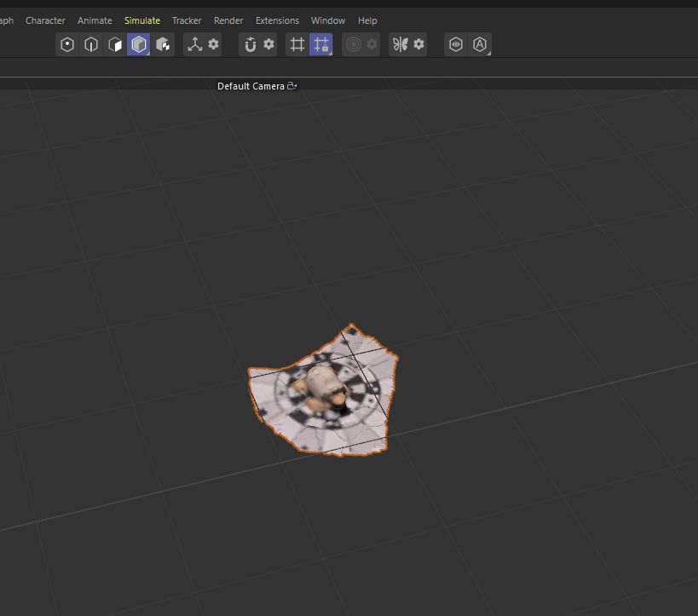Open the snap settings gear

pyautogui.click(x=268, y=44)
